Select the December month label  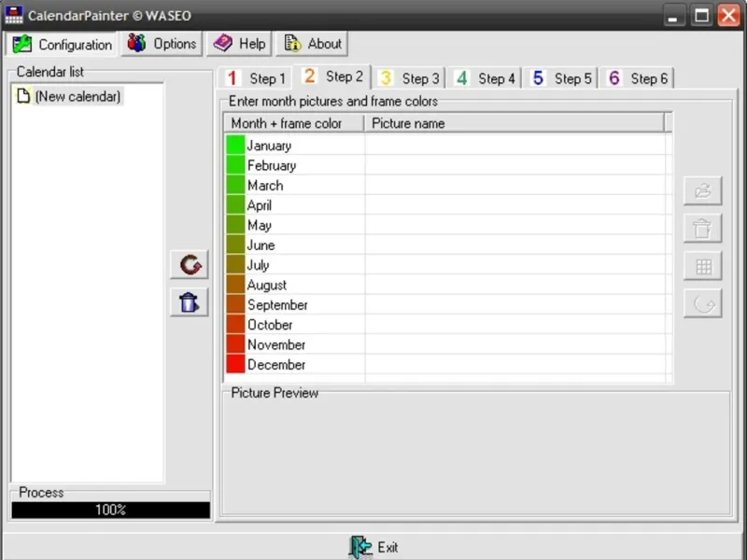pyautogui.click(x=276, y=365)
